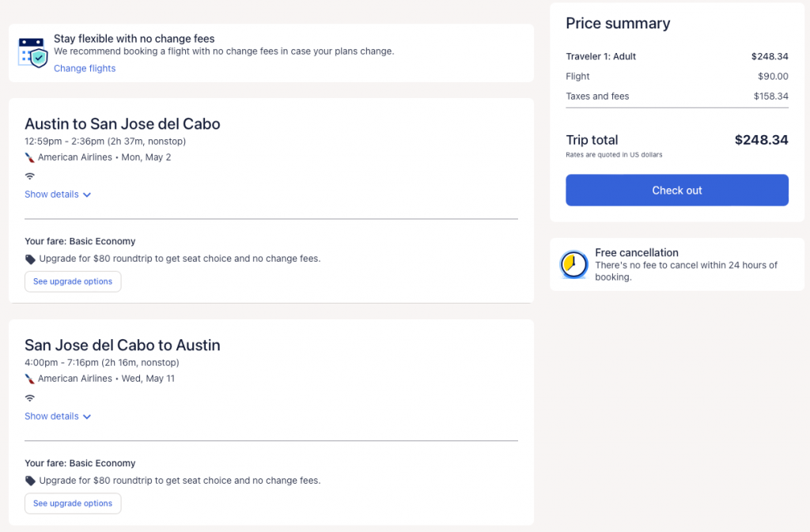Image resolution: width=810 pixels, height=532 pixels.
Task: See upgrade options for the May 2 flight
Action: pos(73,281)
